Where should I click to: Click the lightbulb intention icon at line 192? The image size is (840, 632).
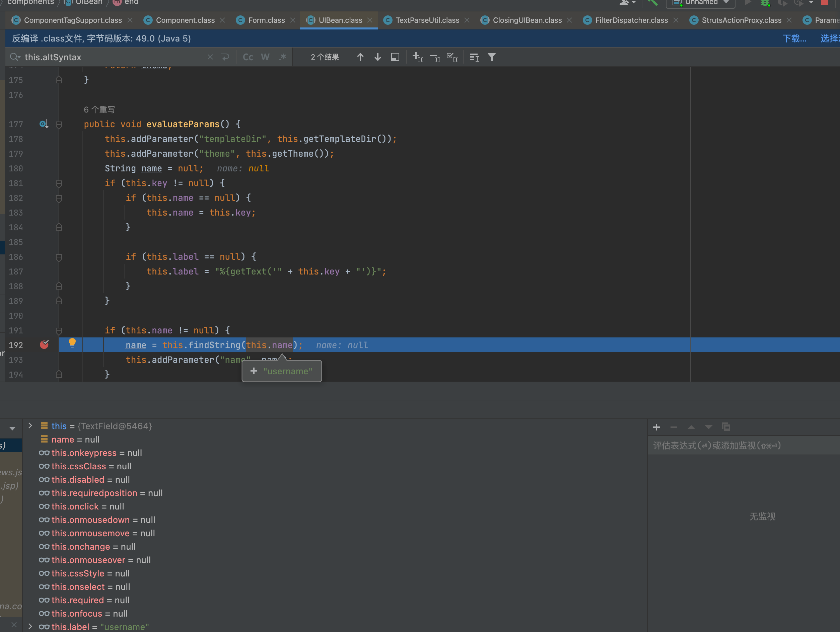pos(72,343)
